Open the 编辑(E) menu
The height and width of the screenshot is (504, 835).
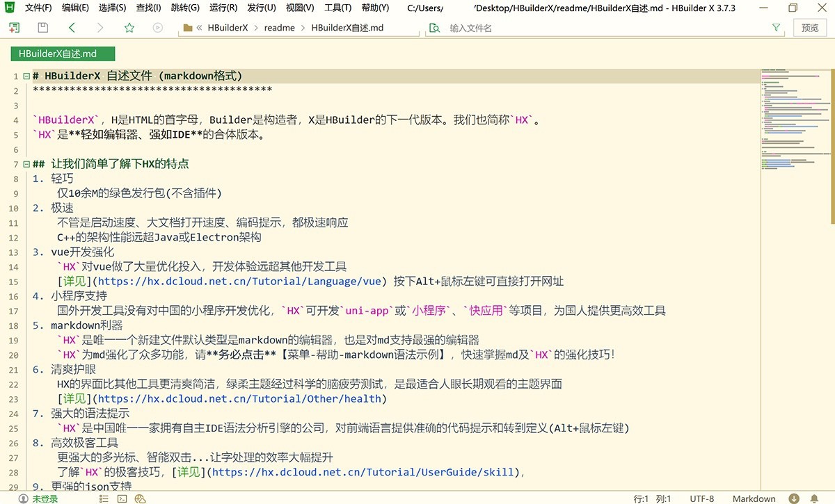(75, 8)
